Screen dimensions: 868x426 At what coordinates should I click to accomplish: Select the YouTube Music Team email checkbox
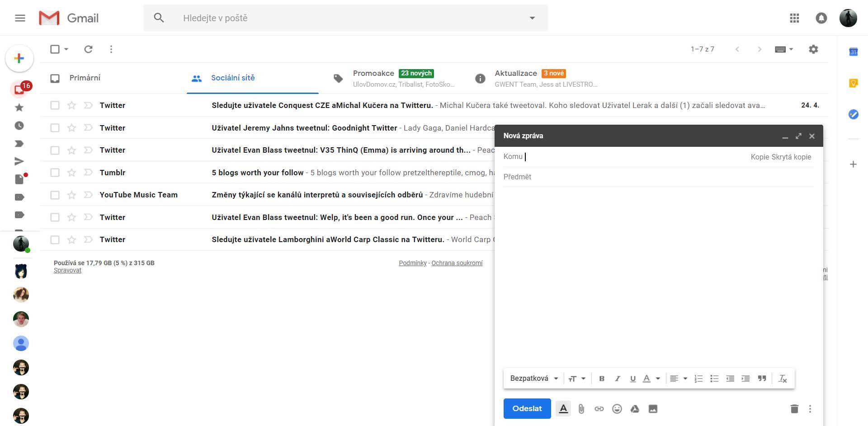coord(55,195)
